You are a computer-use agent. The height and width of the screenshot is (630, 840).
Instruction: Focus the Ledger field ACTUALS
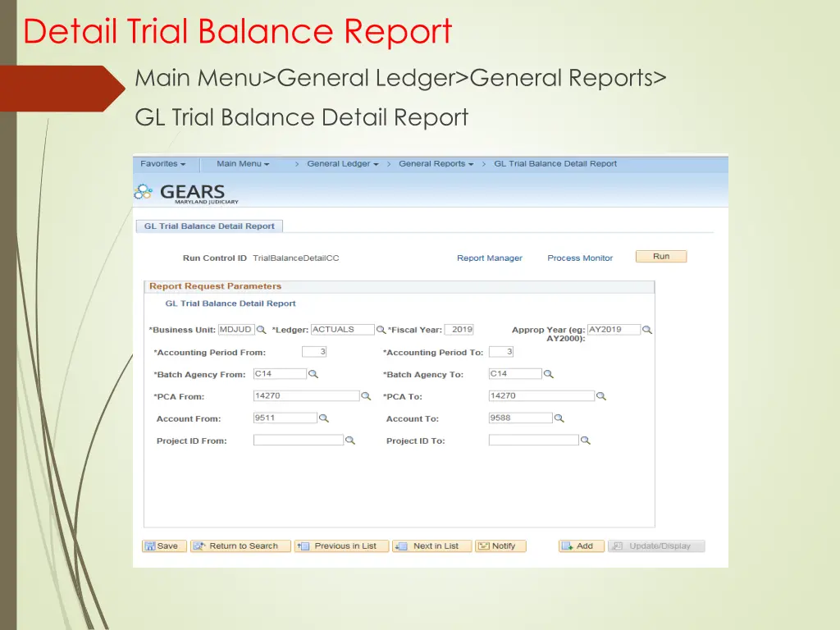(x=342, y=330)
